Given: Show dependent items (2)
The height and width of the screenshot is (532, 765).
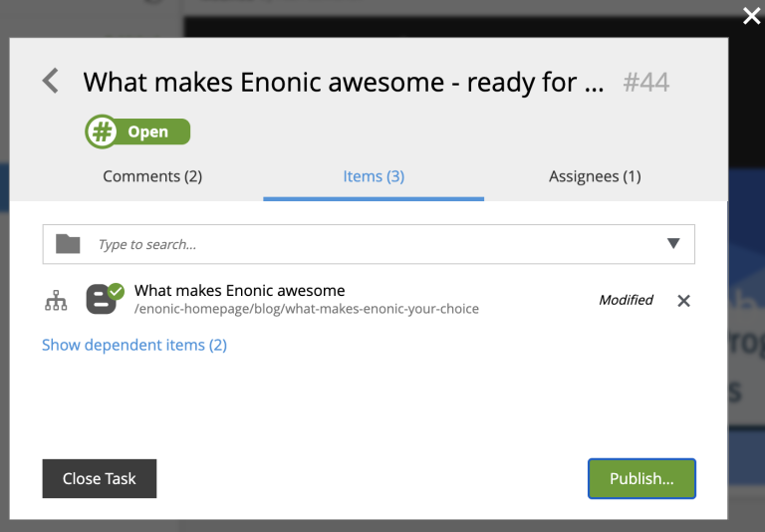Looking at the screenshot, I should click(134, 345).
